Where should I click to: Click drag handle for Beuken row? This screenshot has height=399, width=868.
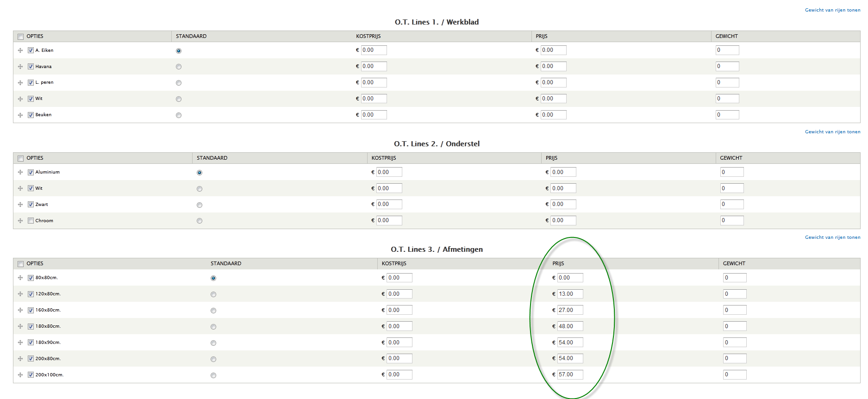[20, 115]
